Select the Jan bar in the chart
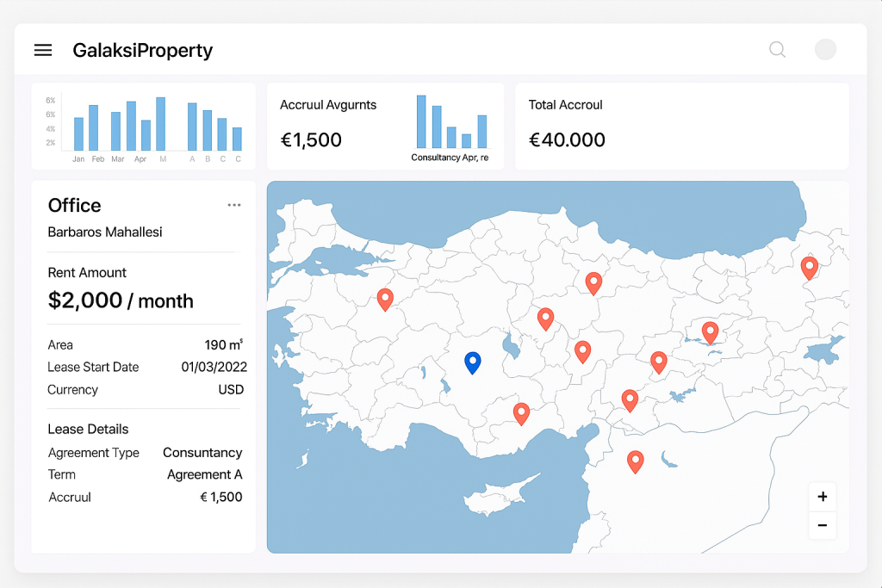Image resolution: width=882 pixels, height=588 pixels. (x=78, y=134)
